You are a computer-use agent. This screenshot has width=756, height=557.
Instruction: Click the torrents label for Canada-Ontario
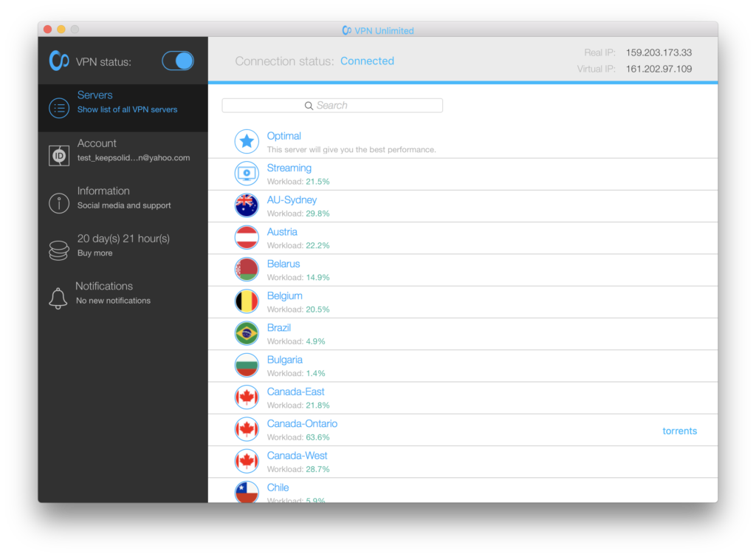[679, 431]
